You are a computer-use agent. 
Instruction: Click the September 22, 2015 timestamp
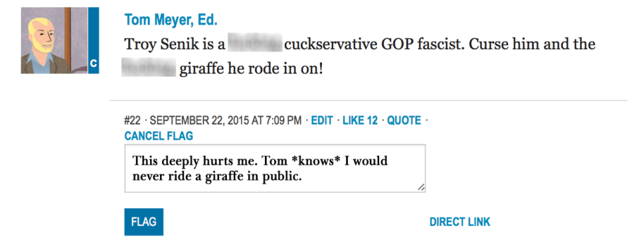[x=226, y=121]
